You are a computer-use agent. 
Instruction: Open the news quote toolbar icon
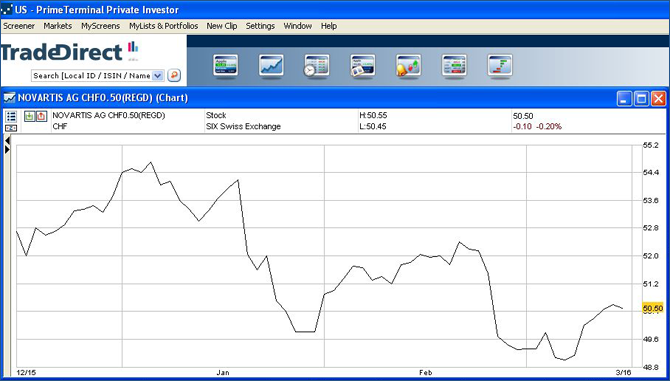363,65
